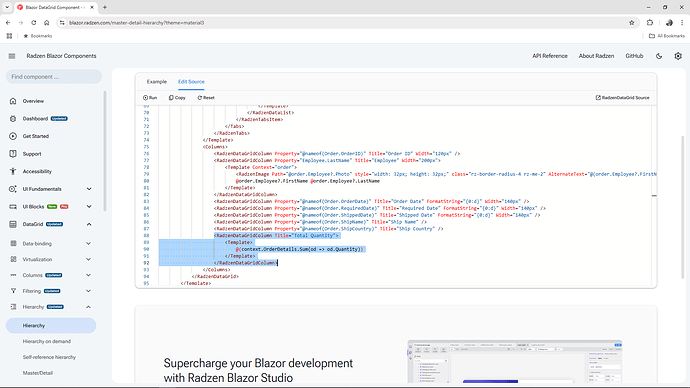Viewport: 690px width, 388px height.
Task: Open the GitHub link
Action: [x=634, y=56]
